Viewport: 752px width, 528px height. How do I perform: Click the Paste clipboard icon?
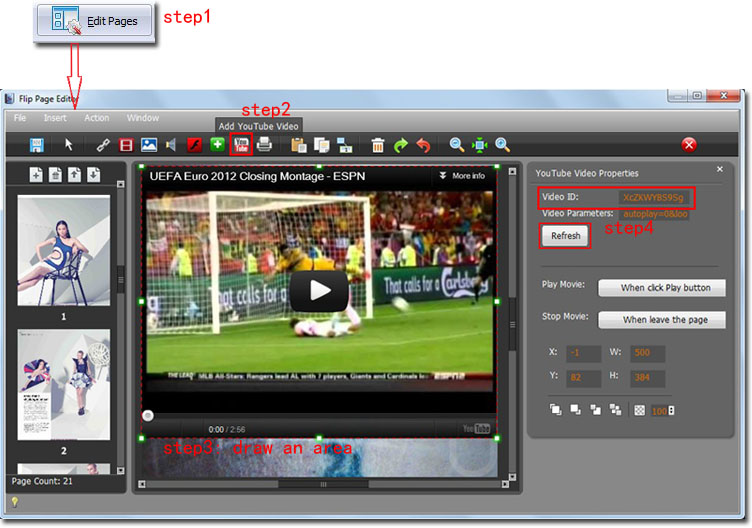pyautogui.click(x=299, y=145)
